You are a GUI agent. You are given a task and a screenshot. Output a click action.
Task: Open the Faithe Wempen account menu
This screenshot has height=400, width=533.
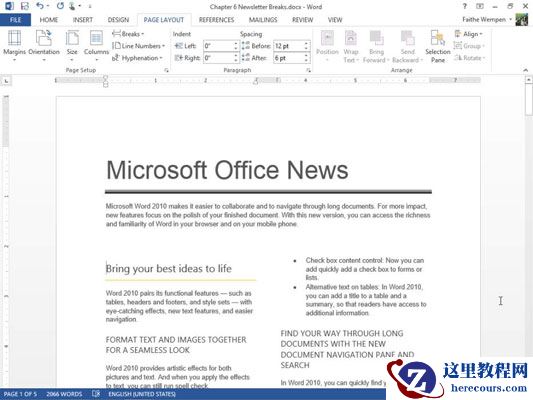click(487, 20)
